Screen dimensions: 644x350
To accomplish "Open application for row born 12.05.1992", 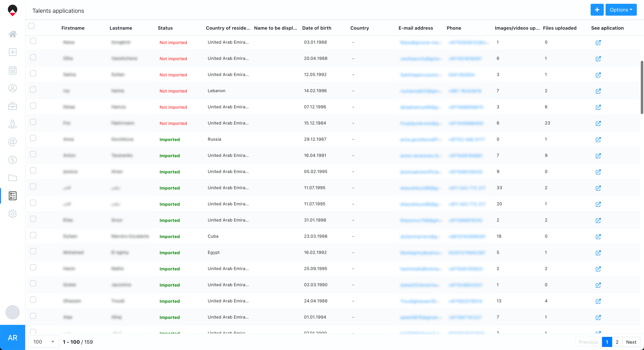I will pyautogui.click(x=598, y=75).
